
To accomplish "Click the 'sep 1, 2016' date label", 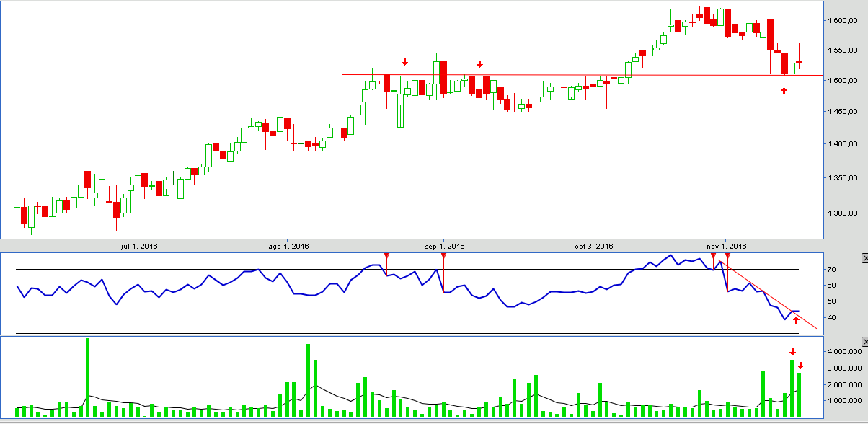I will 446,246.
